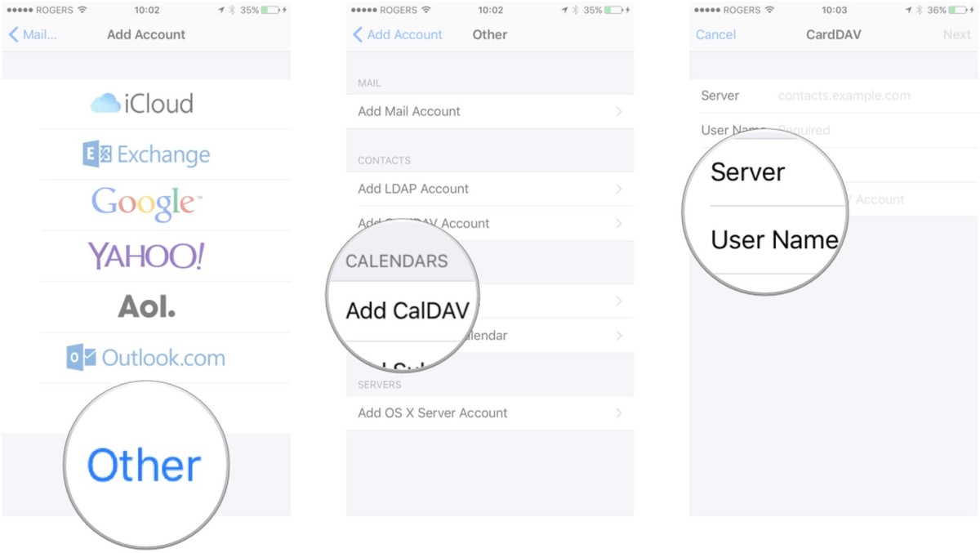Tap the 10:03 clock on the CardDAV screen

coord(834,10)
